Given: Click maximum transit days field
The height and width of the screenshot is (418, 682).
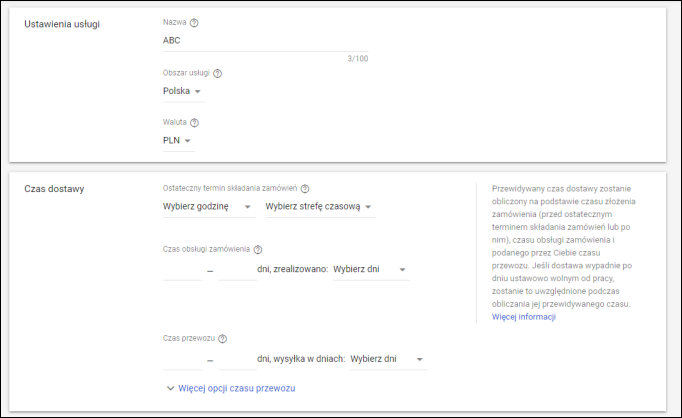Looking at the screenshot, I should (x=237, y=358).
